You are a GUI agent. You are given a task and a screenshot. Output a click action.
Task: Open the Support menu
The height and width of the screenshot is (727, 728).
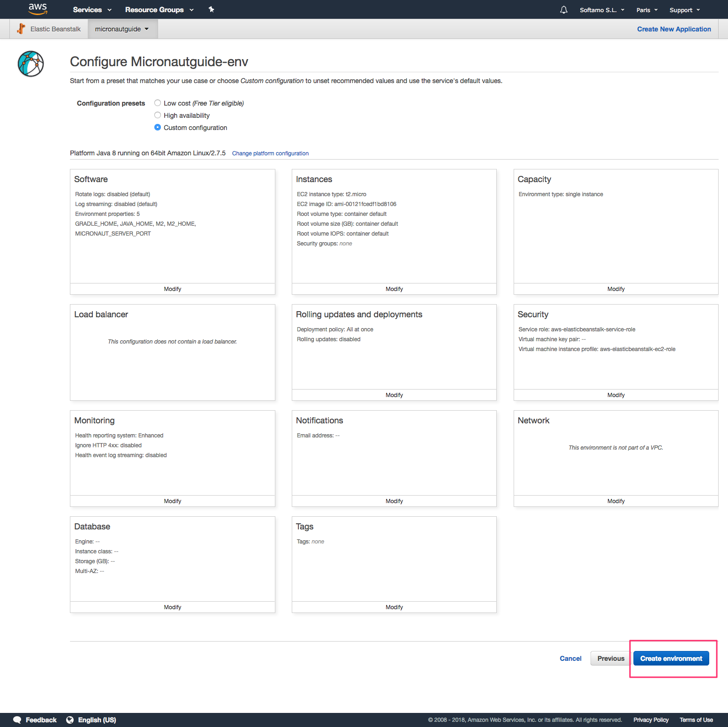(684, 10)
